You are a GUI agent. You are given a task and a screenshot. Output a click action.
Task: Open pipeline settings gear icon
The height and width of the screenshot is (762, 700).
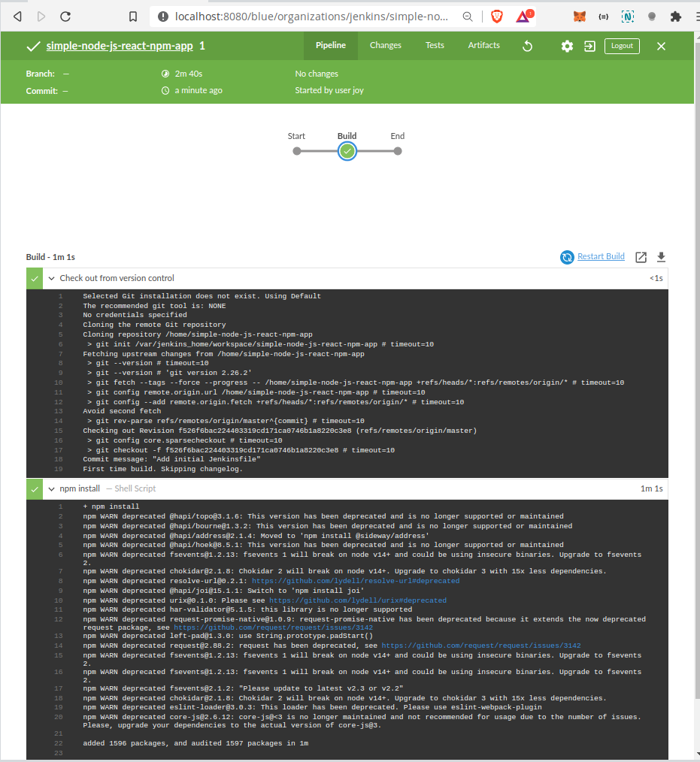pyautogui.click(x=567, y=46)
